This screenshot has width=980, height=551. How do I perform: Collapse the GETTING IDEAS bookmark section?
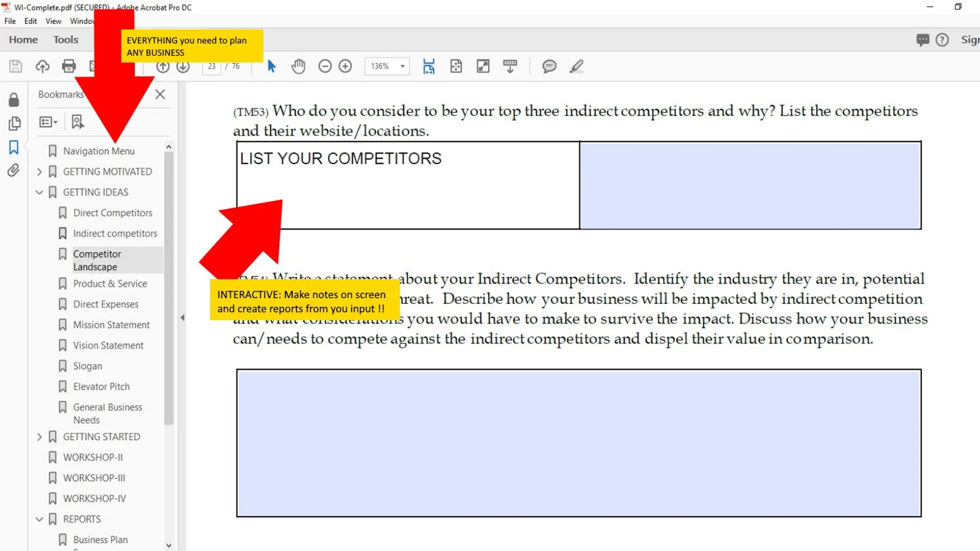click(40, 192)
